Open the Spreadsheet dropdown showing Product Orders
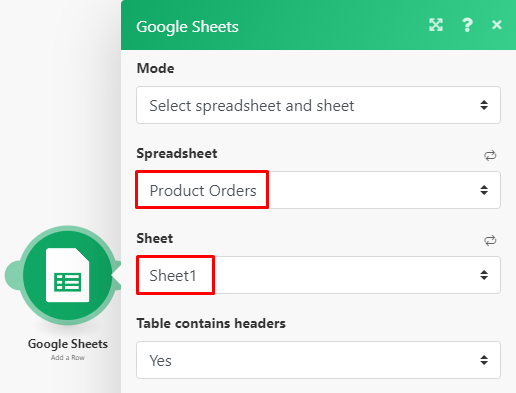Image resolution: width=516 pixels, height=393 pixels. pyautogui.click(x=318, y=190)
